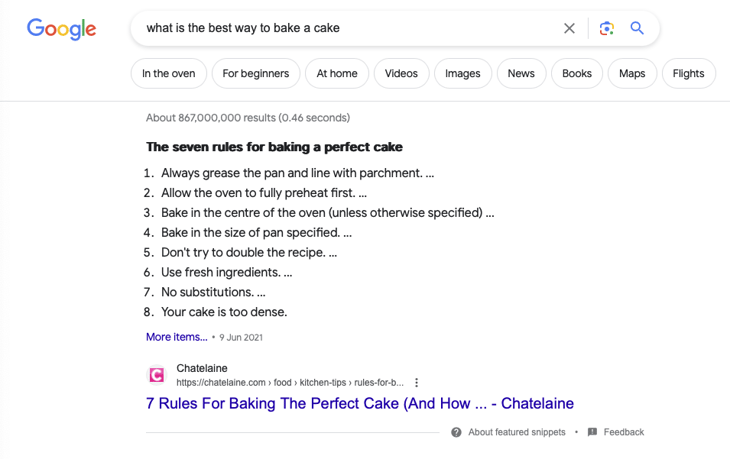Open Google Lens image search
730x459 pixels.
click(x=606, y=28)
